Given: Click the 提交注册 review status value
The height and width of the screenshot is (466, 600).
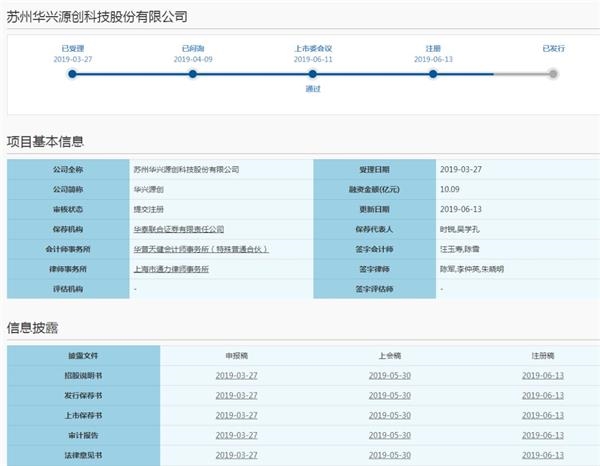Looking at the screenshot, I should (149, 209).
